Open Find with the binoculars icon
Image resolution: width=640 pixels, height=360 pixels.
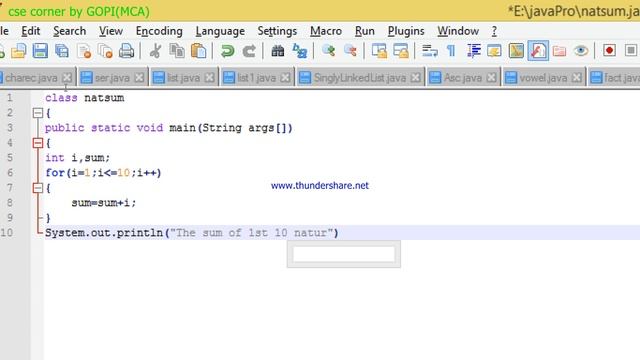(278, 51)
